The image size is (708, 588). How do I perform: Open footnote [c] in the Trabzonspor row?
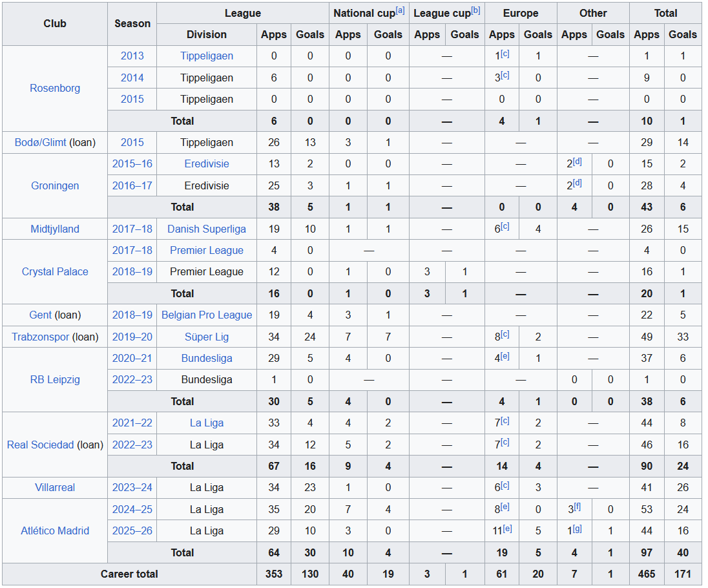[x=505, y=334]
